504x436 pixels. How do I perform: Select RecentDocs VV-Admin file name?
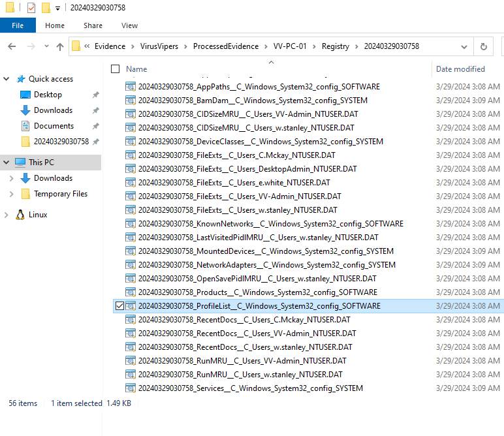coord(247,334)
